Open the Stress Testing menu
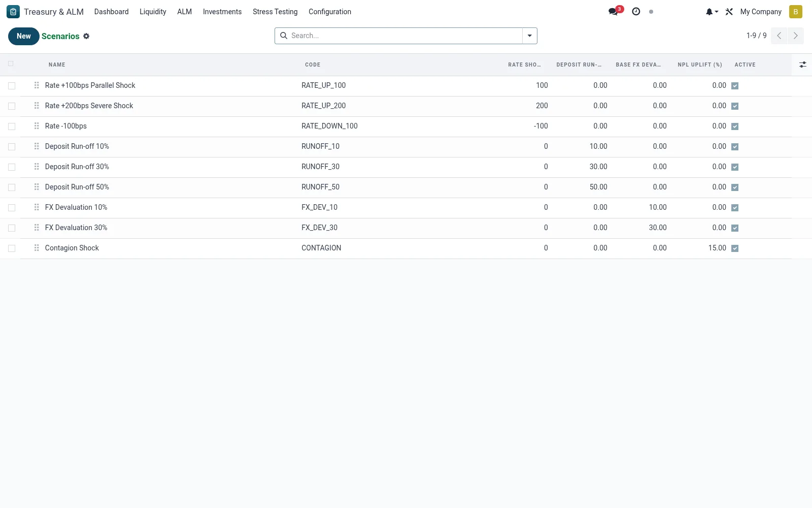The height and width of the screenshot is (508, 812). click(275, 12)
